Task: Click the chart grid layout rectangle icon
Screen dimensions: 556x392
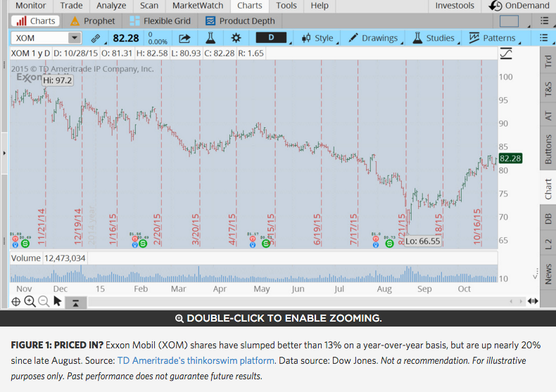Action: click(x=509, y=21)
